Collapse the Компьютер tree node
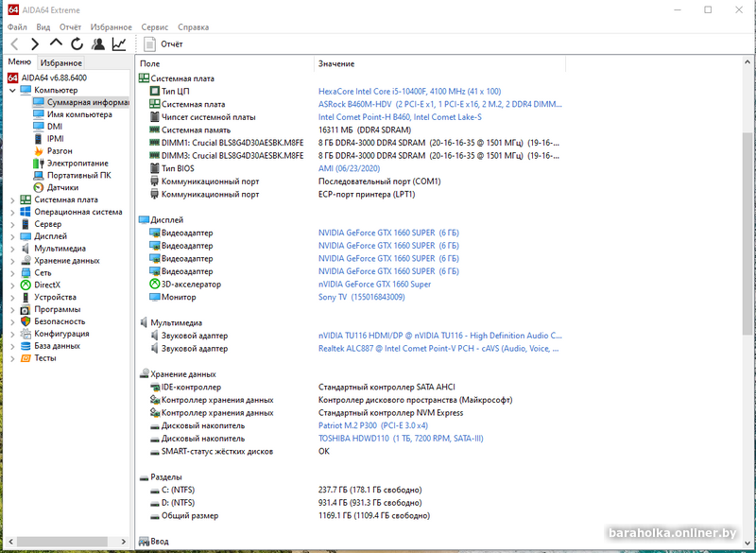 [12, 90]
